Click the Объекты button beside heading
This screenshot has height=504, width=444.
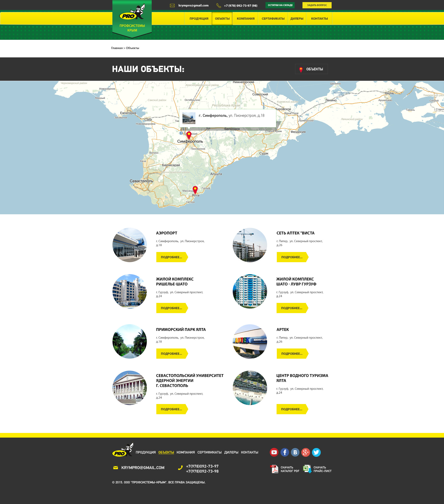coord(311,69)
